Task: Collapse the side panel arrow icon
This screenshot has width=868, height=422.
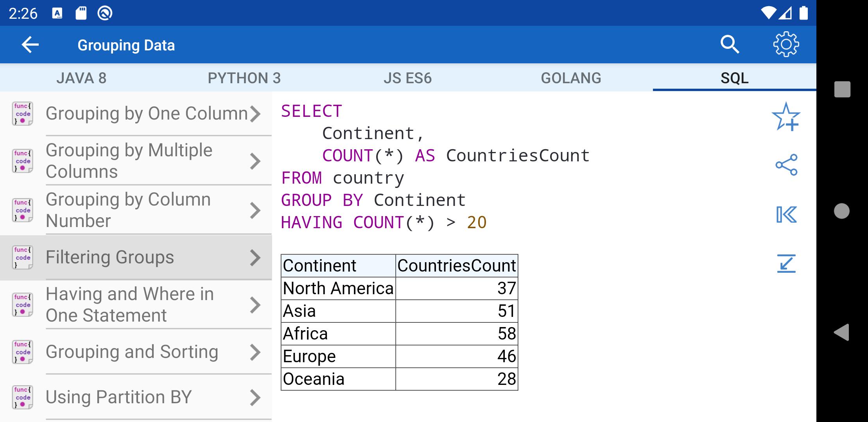Action: point(786,215)
